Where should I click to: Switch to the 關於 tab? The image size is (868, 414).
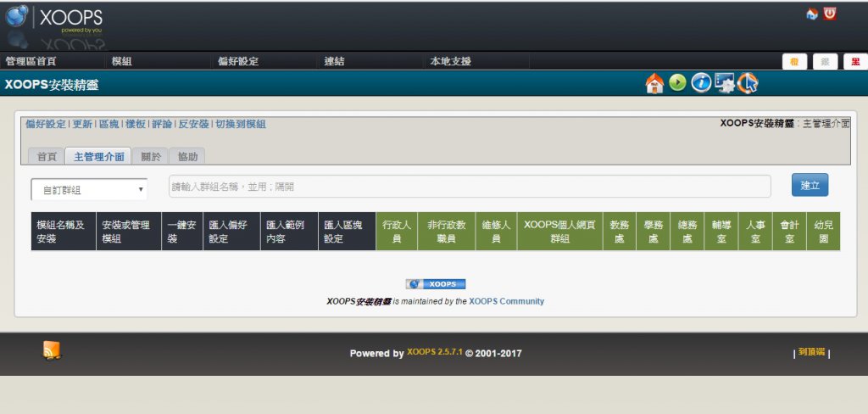[x=151, y=157]
